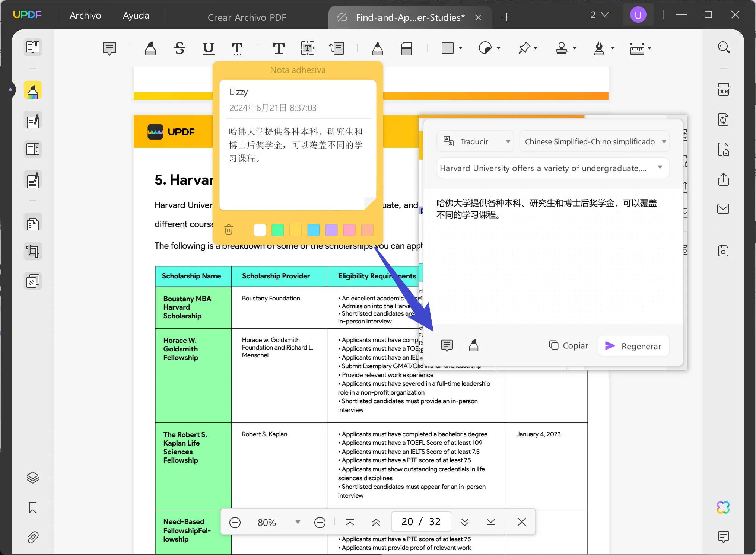This screenshot has height=555, width=756.
Task: Close the Find-and-Ap...er-Studies tab
Action: tap(478, 17)
